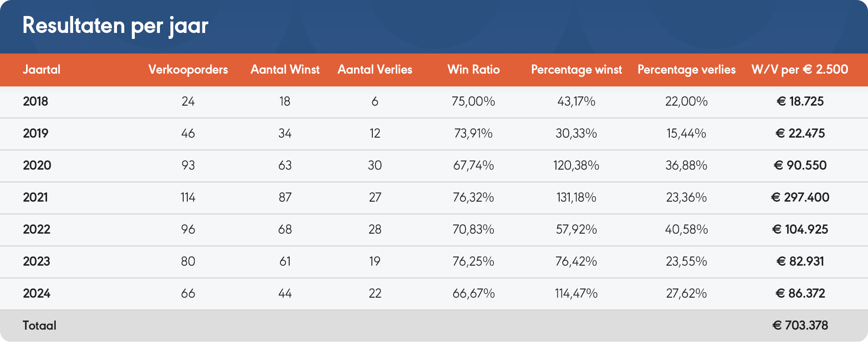Screen dimensions: 868x342
Task: Click the Jaartal column header
Action: click(x=42, y=69)
